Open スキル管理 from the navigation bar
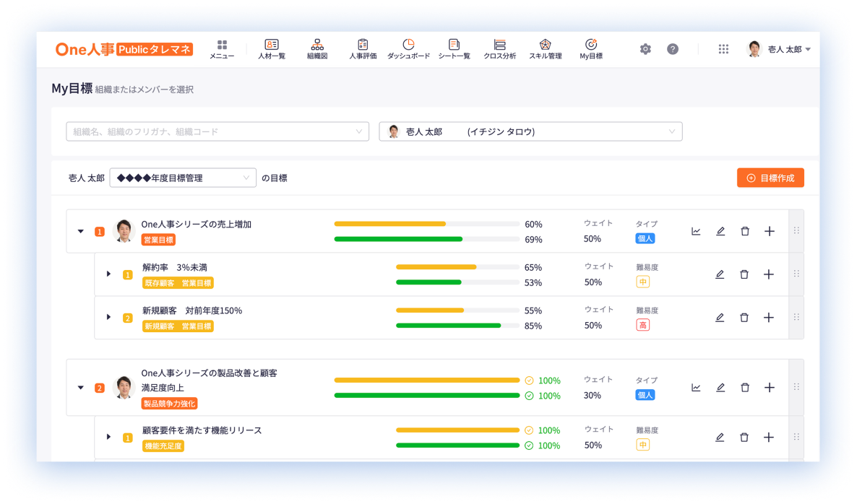 coord(545,49)
